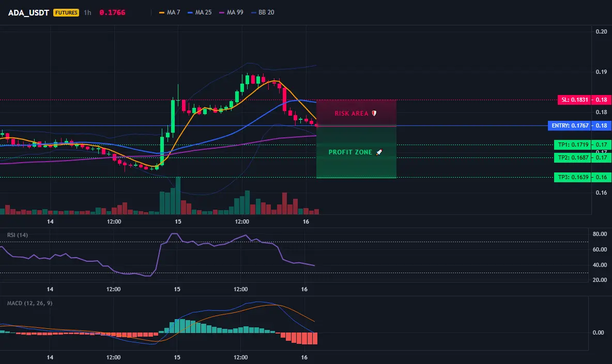Click the 60.00 RSI axis value

point(600,249)
